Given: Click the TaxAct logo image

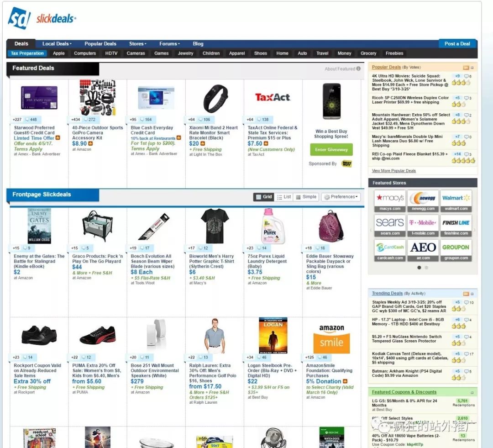Looking at the screenshot, I should pos(273,97).
